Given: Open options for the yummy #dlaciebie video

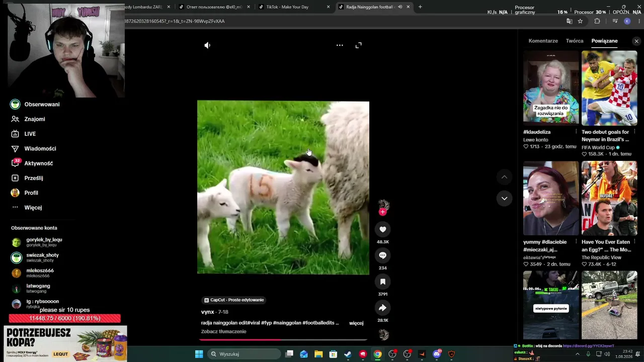Looking at the screenshot, I should 576,242.
